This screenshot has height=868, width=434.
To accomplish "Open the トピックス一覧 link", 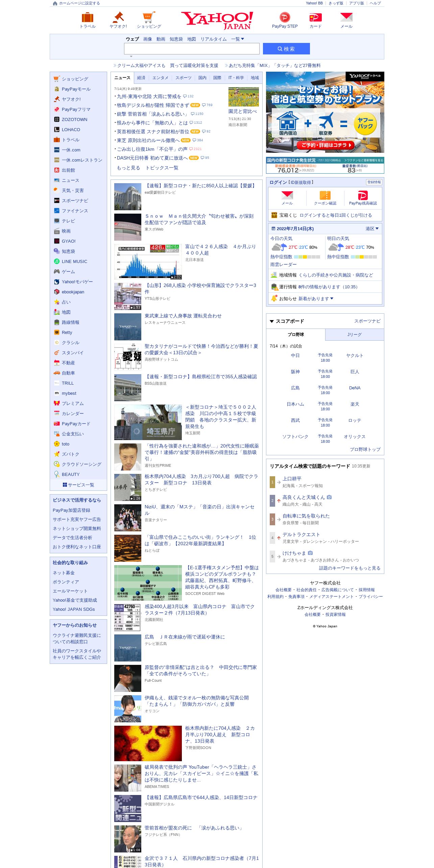I will [162, 168].
